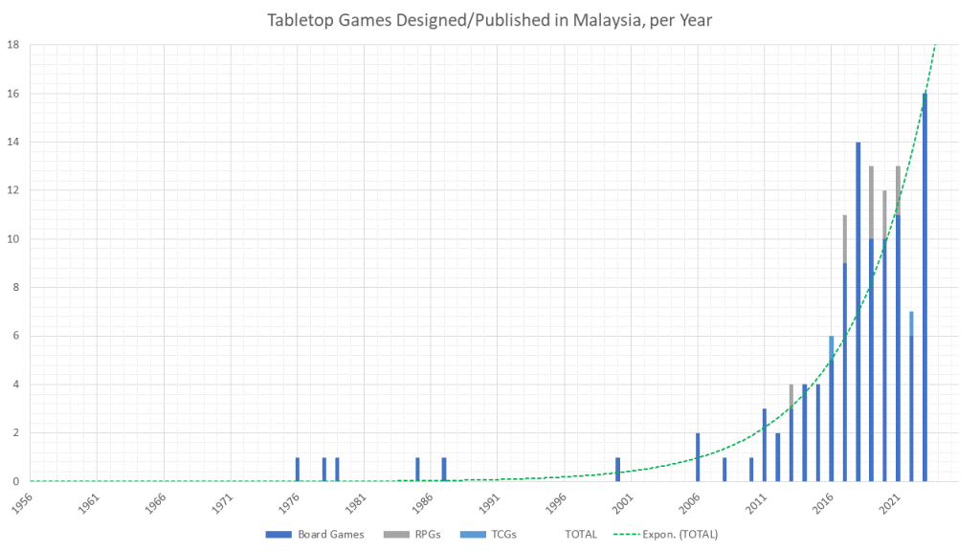Select the 18 label on the y-axis

[x=13, y=45]
